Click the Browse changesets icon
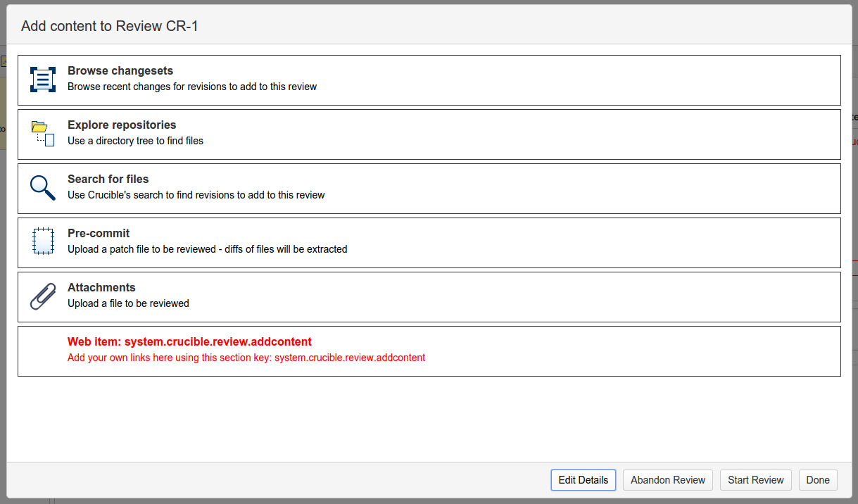The height and width of the screenshot is (504, 858). pos(43,80)
